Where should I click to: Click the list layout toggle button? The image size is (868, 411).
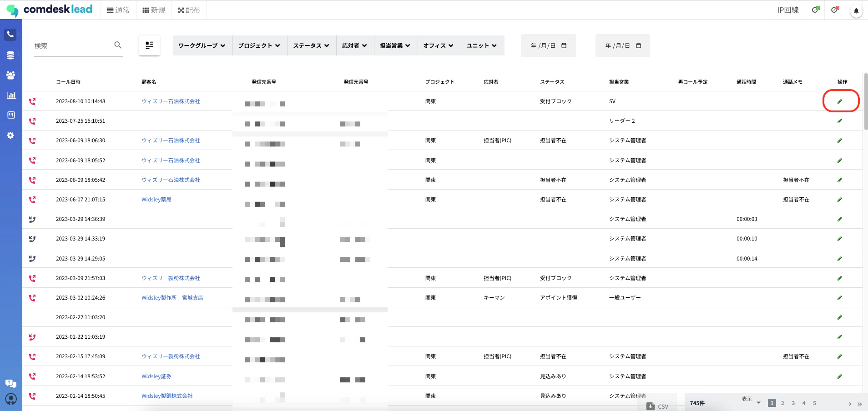[x=149, y=45]
